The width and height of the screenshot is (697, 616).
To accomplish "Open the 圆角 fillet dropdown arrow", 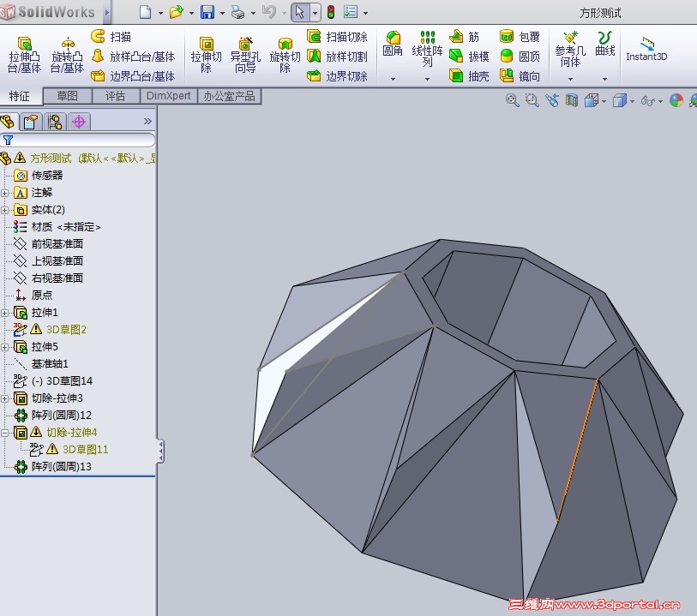I will 393,79.
